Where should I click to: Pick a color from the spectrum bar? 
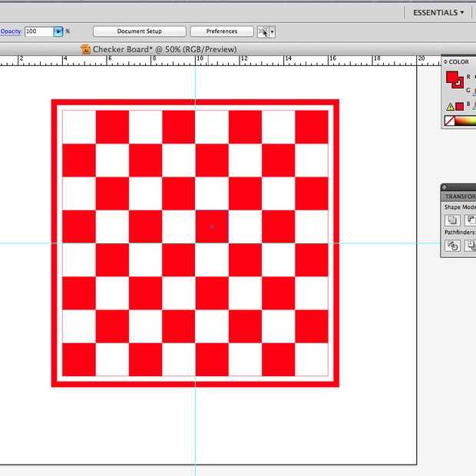click(466, 121)
